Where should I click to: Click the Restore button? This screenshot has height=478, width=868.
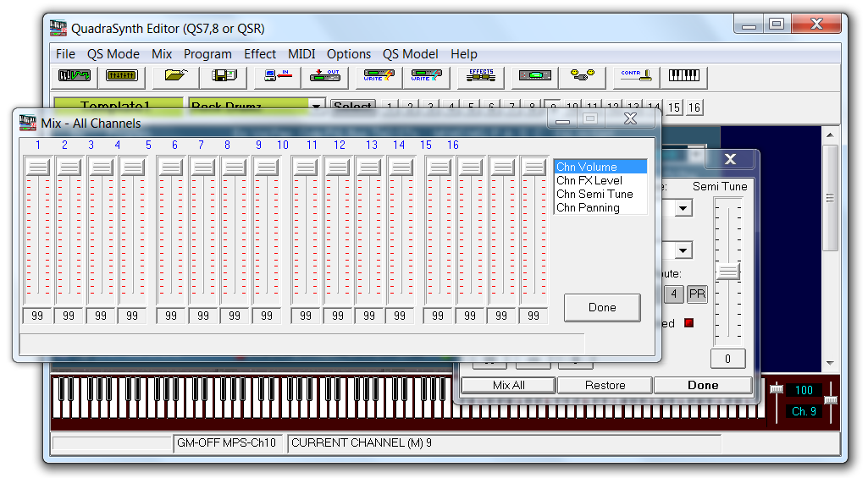(x=605, y=385)
